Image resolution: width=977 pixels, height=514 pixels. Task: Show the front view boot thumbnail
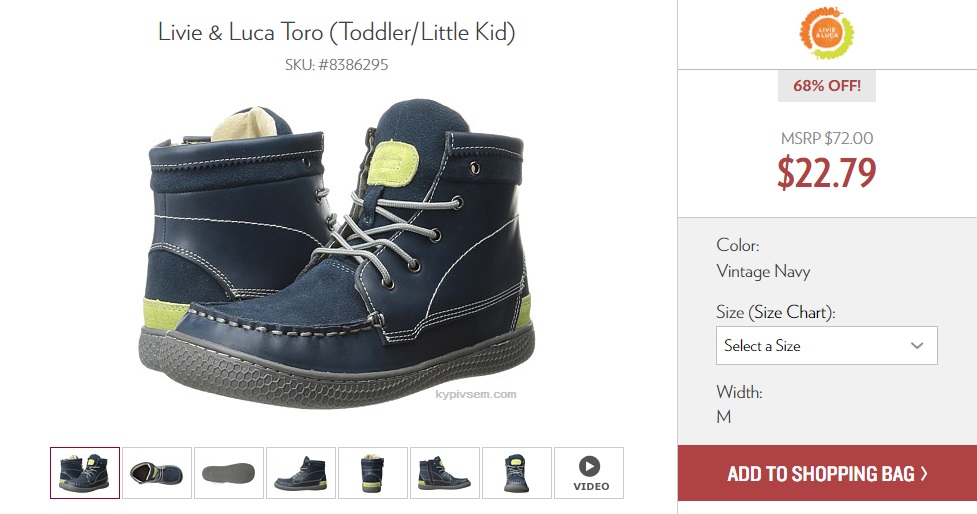pyautogui.click(x=517, y=473)
